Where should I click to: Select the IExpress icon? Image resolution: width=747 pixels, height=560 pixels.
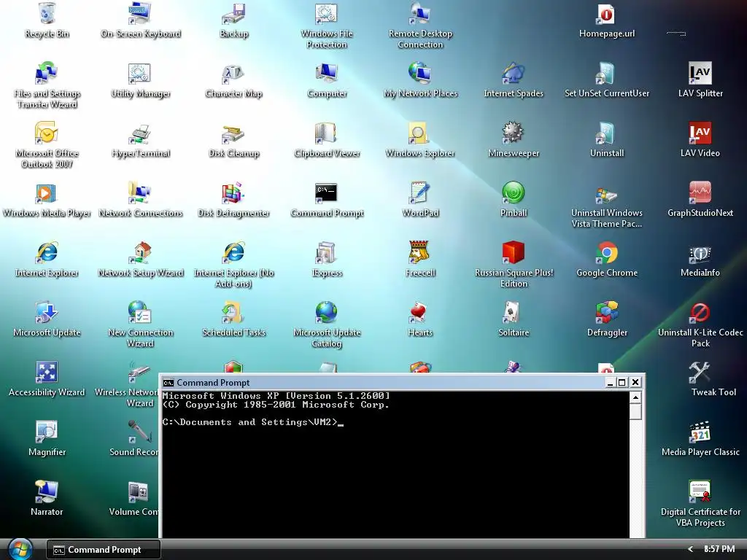327,252
